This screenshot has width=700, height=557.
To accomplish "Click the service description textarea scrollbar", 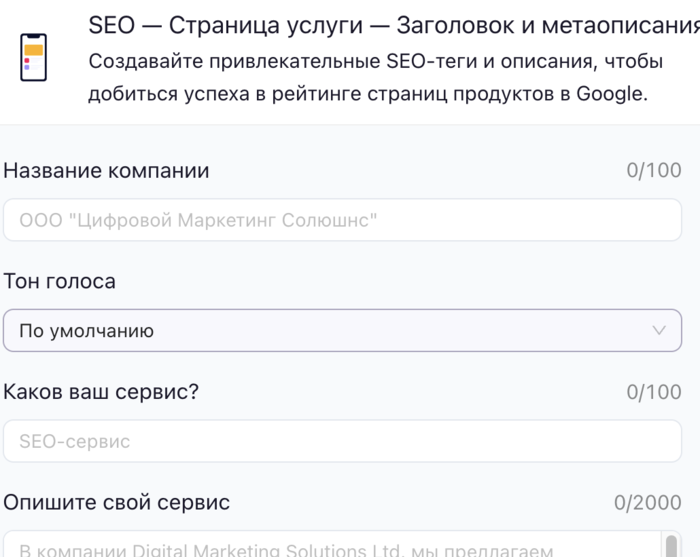I will coord(672,545).
